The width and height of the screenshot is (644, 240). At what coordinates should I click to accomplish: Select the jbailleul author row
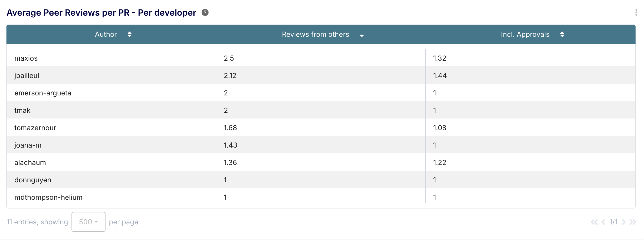click(x=27, y=76)
